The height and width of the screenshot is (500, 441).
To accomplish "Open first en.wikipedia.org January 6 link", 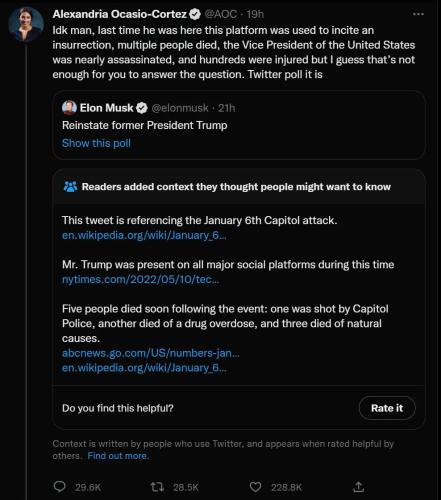I will pyautogui.click(x=144, y=235).
